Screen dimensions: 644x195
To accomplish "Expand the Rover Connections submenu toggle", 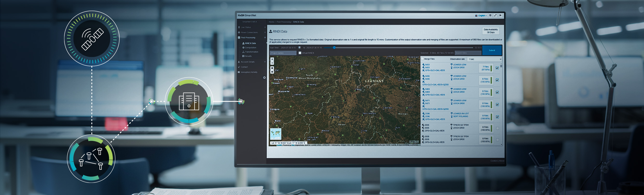I will (265, 32).
